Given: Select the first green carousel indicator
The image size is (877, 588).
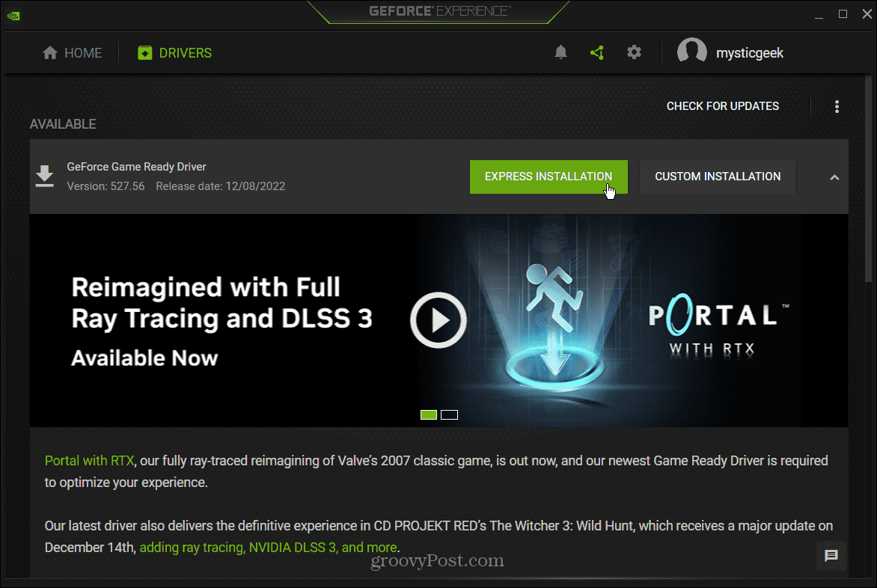Looking at the screenshot, I should pyautogui.click(x=429, y=414).
